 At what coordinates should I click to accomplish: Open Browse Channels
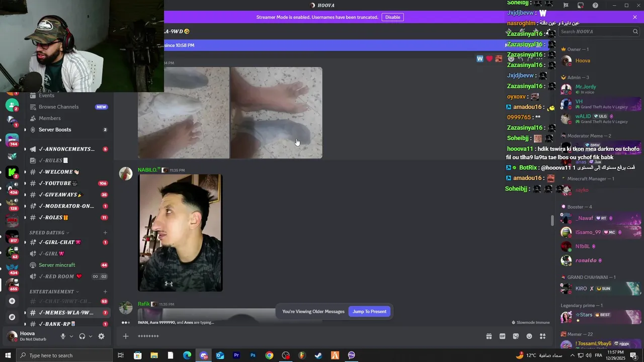pos(69,107)
